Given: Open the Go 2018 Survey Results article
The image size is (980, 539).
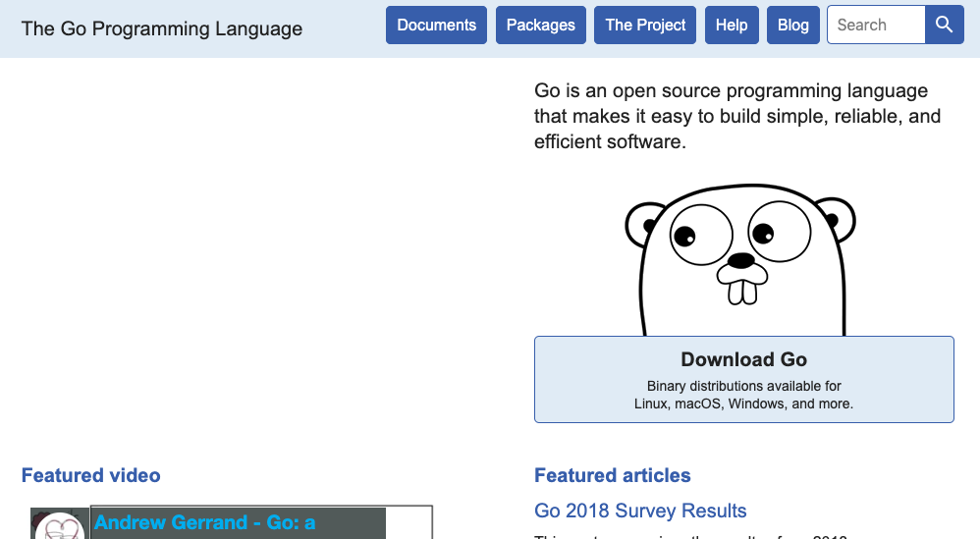Looking at the screenshot, I should [640, 511].
